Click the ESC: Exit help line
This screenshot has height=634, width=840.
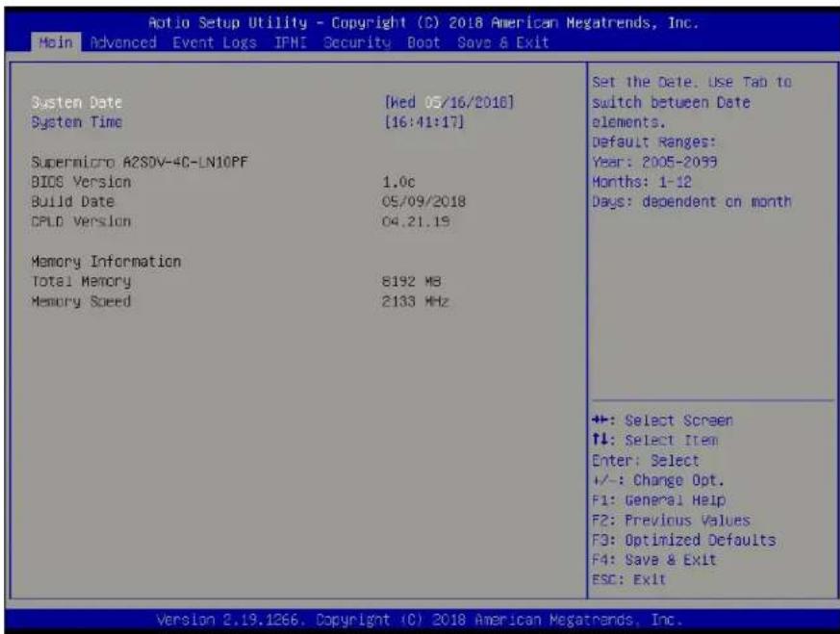(629, 579)
